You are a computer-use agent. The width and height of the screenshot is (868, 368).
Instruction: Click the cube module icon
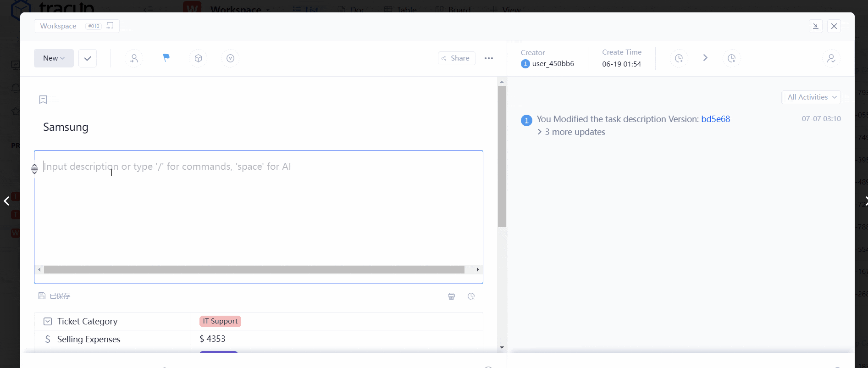(198, 58)
